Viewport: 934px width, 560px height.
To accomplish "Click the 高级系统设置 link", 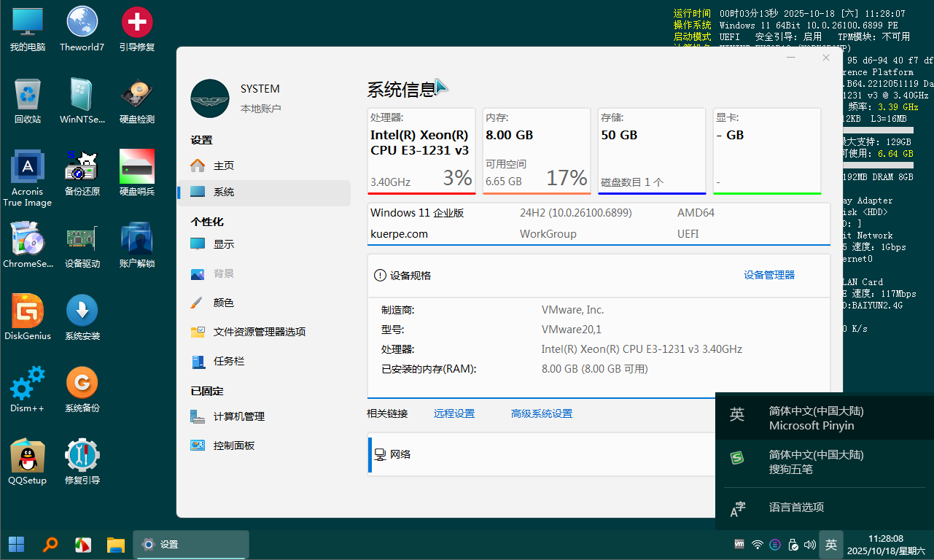I will point(541,413).
